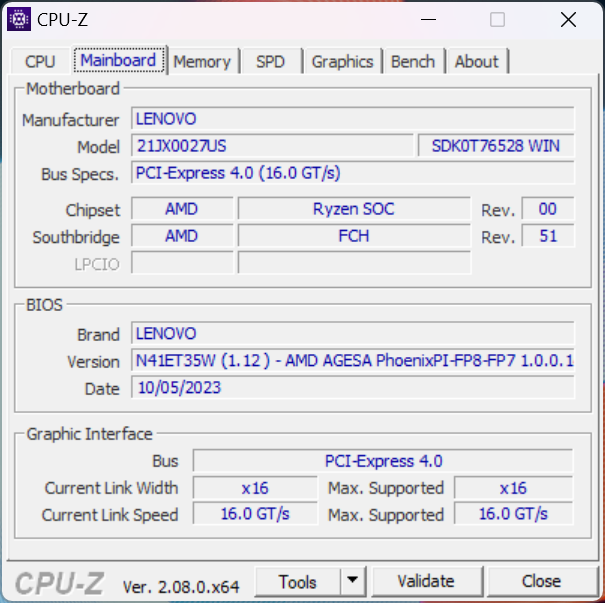This screenshot has height=603, width=605.
Task: Click the Model 21JX0027US field
Action: tap(272, 145)
